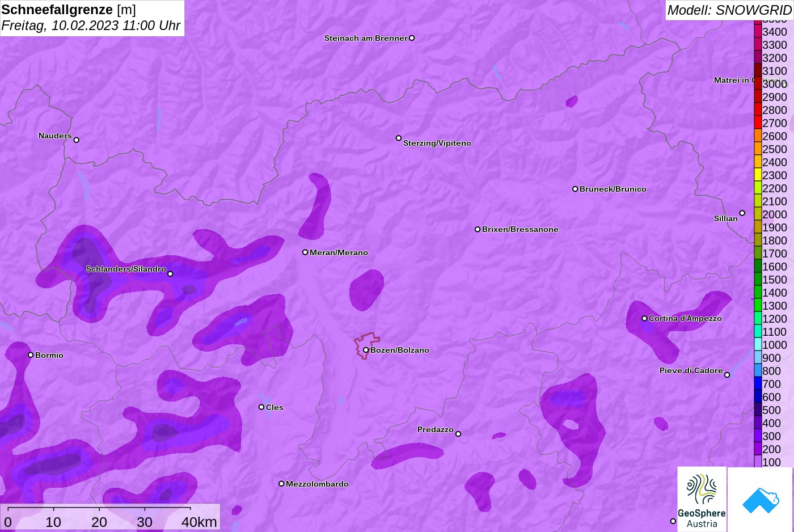Click the Sterzing/Vipiteno marker dot
Screen dimensions: 794x532
coord(399,138)
